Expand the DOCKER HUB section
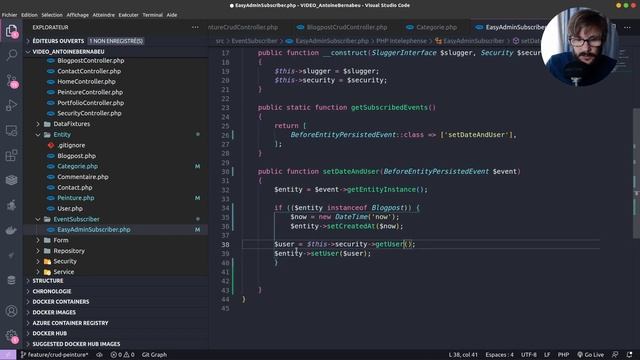Image resolution: width=640 pixels, height=360 pixels. [x=49, y=333]
